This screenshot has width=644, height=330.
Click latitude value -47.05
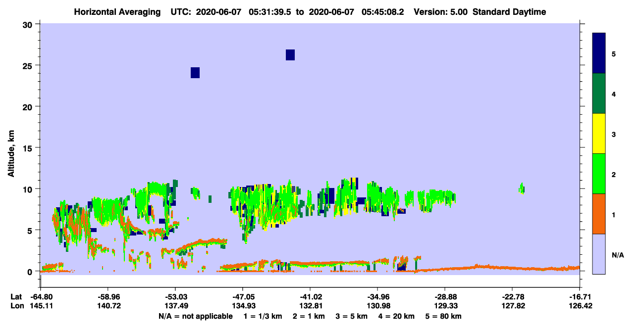243,297
